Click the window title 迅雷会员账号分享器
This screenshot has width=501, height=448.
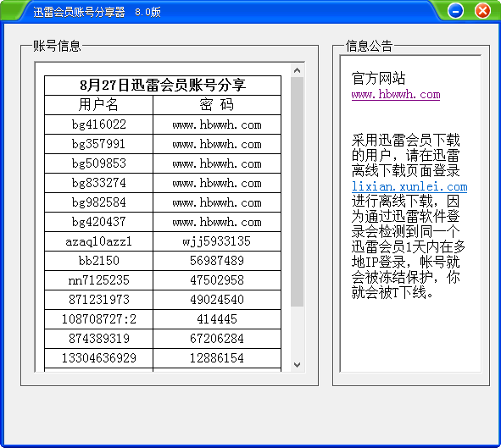(x=79, y=12)
